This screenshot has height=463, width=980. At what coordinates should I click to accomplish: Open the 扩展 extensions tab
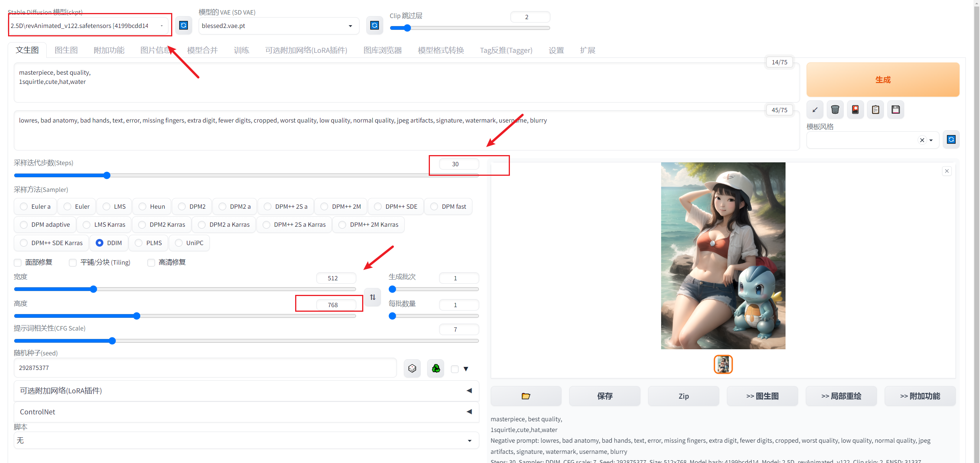[x=588, y=50]
